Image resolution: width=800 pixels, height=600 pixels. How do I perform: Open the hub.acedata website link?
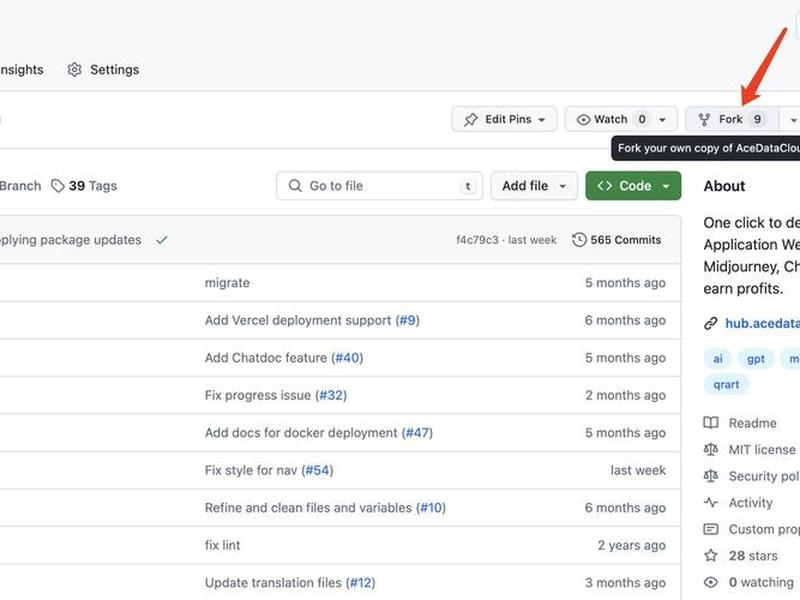coord(762,323)
